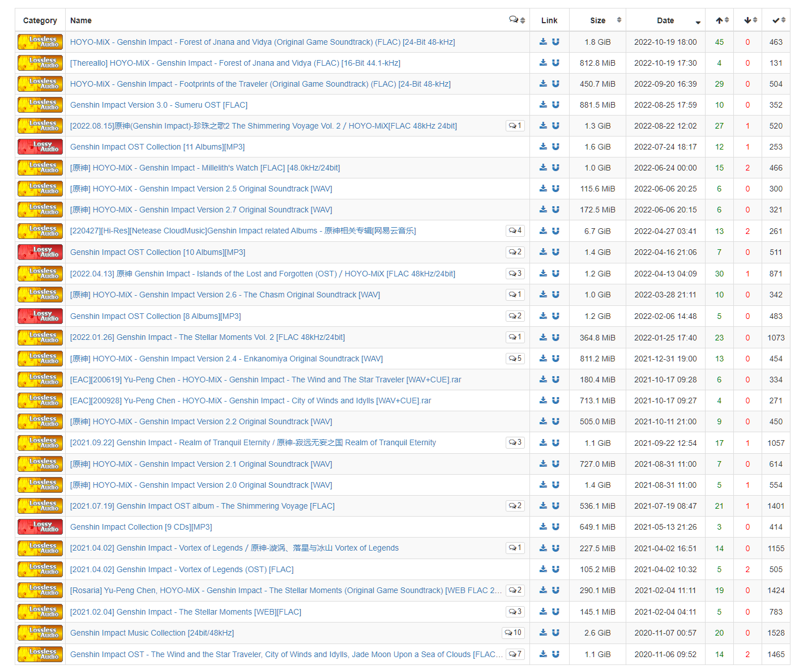The height and width of the screenshot is (669, 812).
Task: Open magnet link for Islands of the Lost and Forgotten
Action: click(x=555, y=274)
